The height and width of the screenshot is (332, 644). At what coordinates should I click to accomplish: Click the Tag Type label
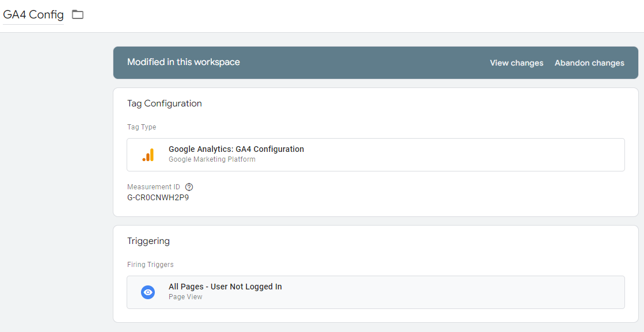[142, 127]
